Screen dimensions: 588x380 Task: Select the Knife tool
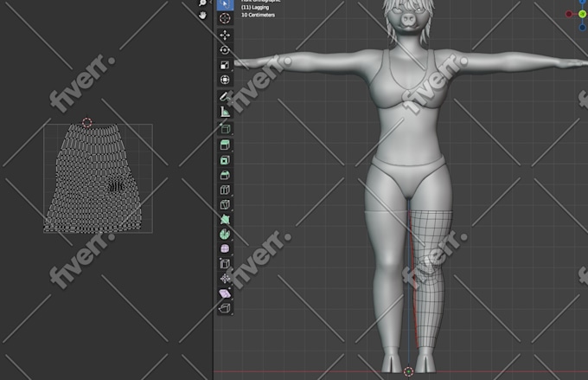pyautogui.click(x=225, y=204)
